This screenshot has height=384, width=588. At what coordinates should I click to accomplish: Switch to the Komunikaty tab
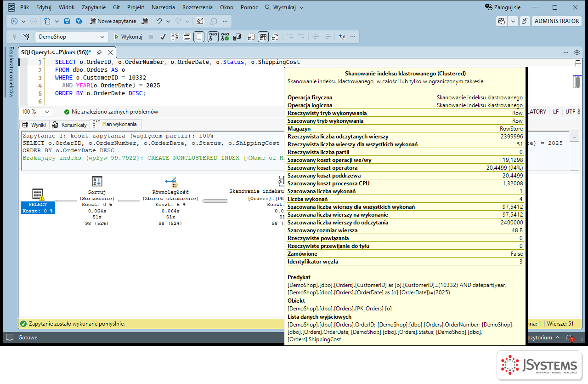69,125
